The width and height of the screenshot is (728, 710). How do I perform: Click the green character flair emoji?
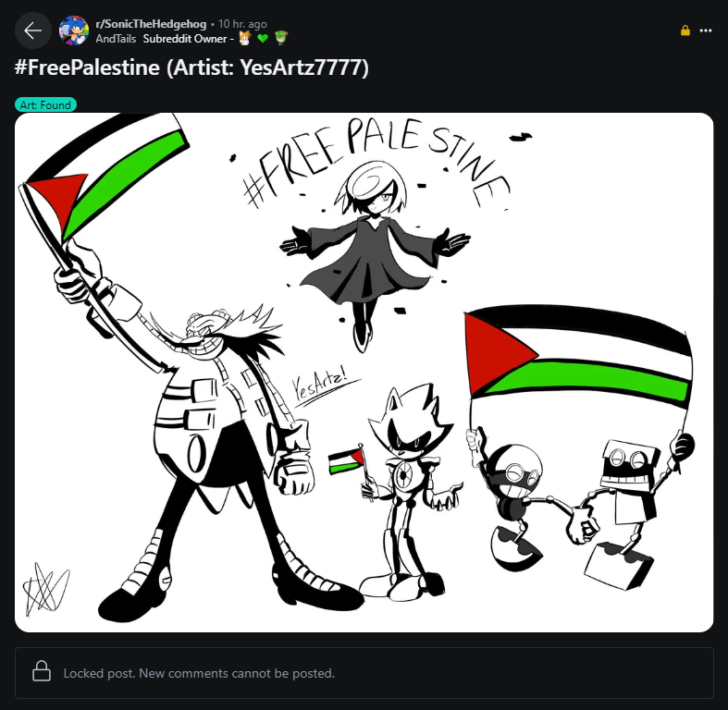pos(281,38)
